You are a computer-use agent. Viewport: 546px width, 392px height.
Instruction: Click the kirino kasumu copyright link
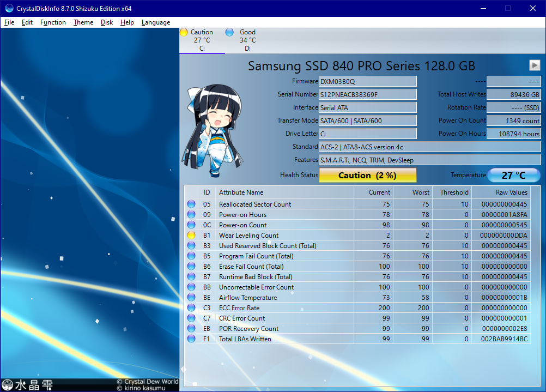click(x=141, y=388)
